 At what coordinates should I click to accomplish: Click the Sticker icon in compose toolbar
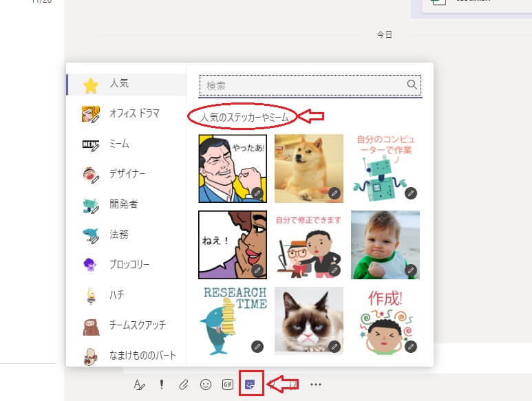click(250, 384)
